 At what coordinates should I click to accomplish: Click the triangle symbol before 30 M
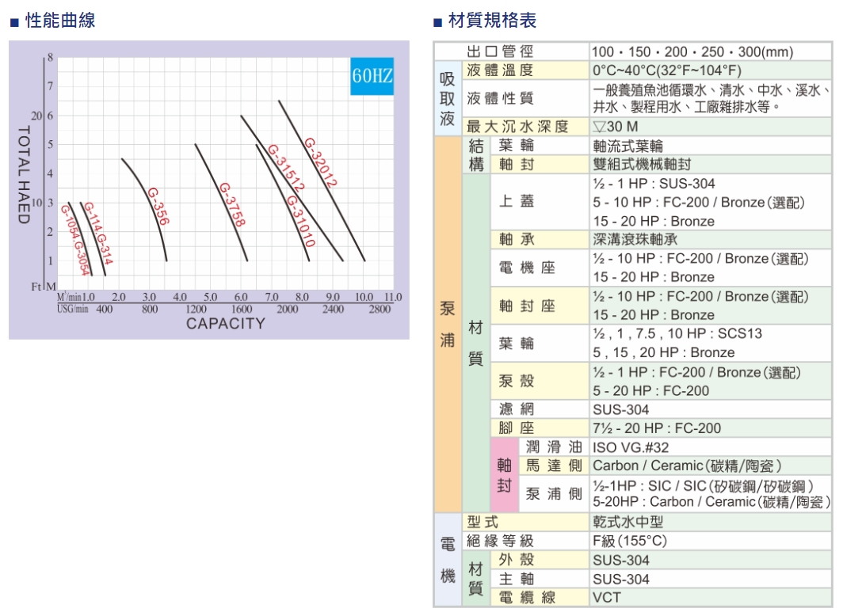599,127
